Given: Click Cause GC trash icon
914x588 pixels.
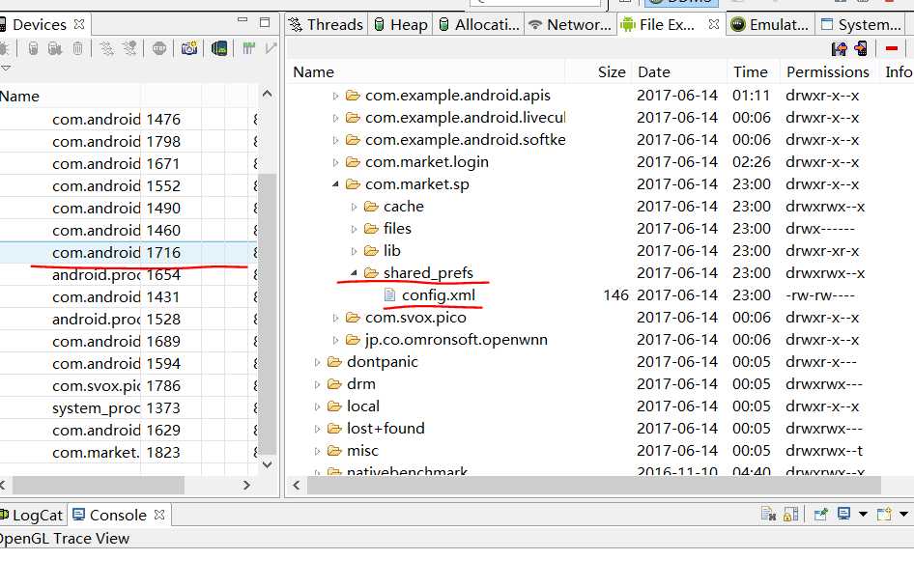Looking at the screenshot, I should coord(77,48).
